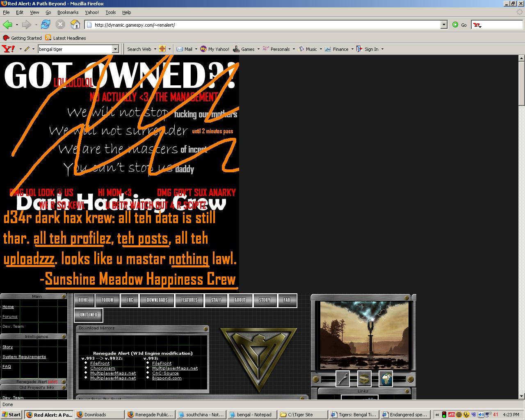Open the Yahoo Mail toolbar button

click(x=184, y=49)
